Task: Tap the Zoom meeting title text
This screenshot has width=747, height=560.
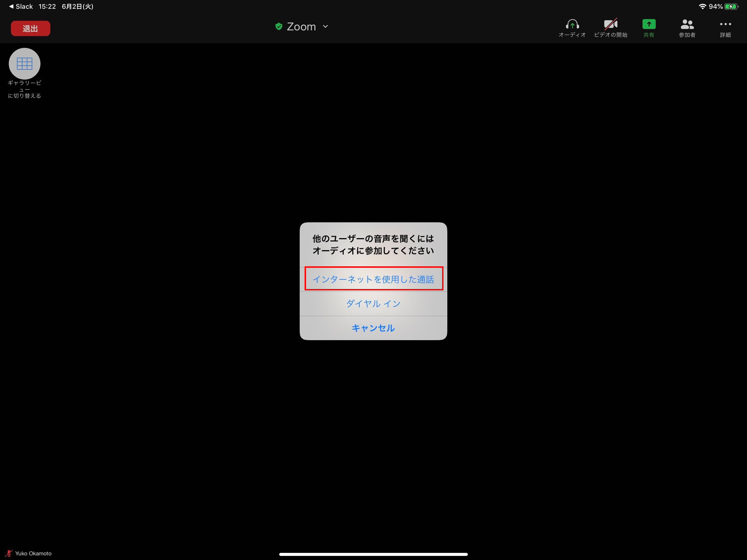Action: click(x=301, y=26)
